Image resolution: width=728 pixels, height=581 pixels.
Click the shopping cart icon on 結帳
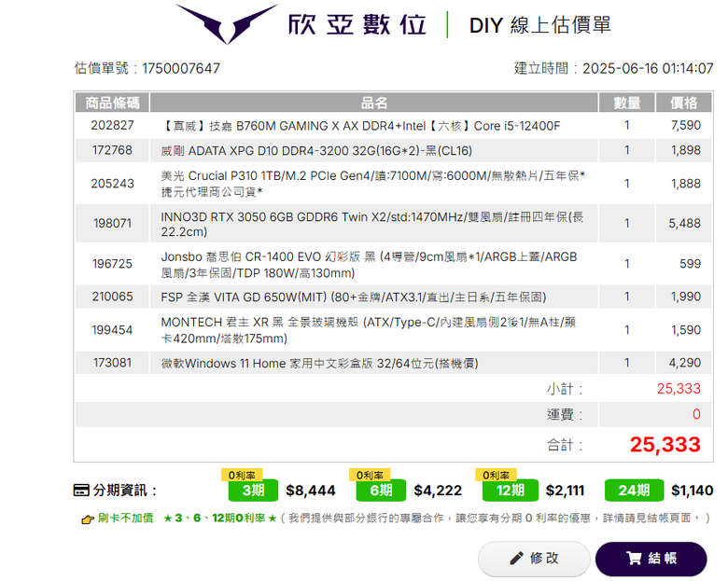point(634,558)
